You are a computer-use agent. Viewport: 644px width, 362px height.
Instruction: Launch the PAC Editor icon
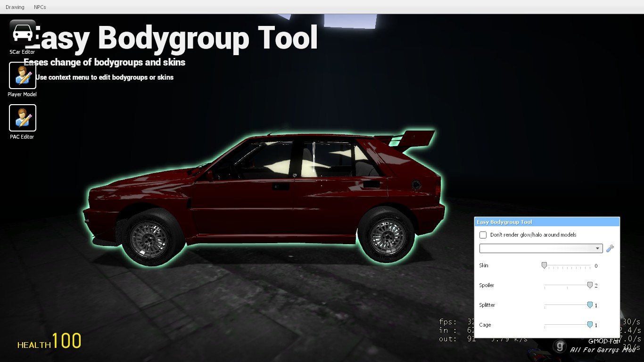click(23, 118)
